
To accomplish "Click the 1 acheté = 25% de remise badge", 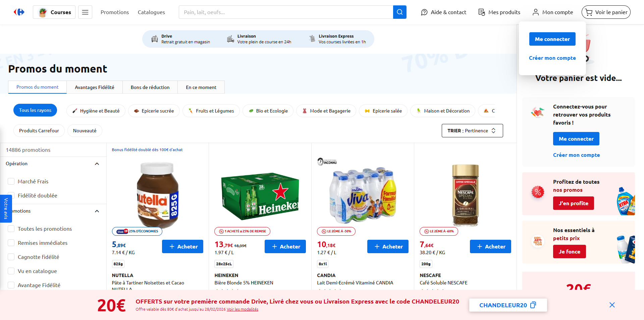I will pyautogui.click(x=242, y=231).
